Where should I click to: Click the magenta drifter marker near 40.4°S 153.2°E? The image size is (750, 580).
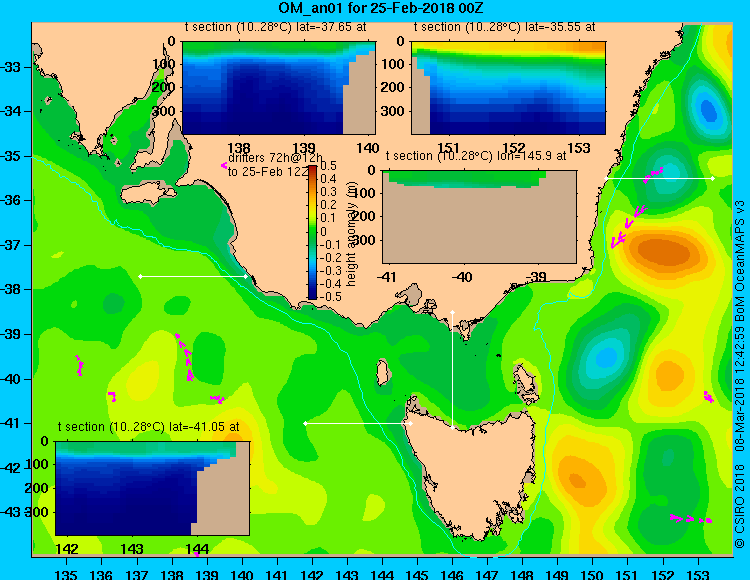coord(708,396)
